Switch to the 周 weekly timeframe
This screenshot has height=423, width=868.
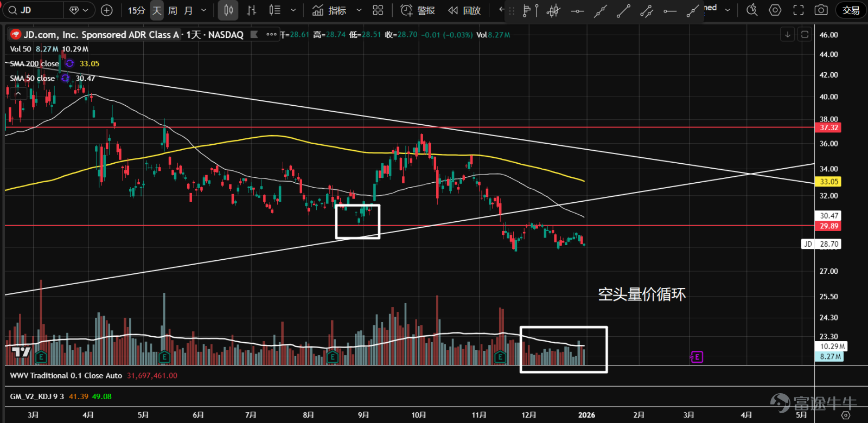[173, 10]
